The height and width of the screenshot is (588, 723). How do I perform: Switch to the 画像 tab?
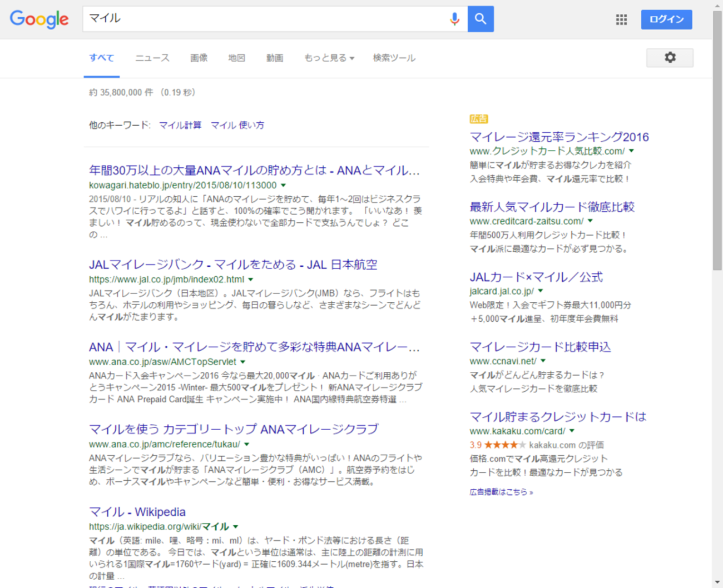pyautogui.click(x=199, y=58)
